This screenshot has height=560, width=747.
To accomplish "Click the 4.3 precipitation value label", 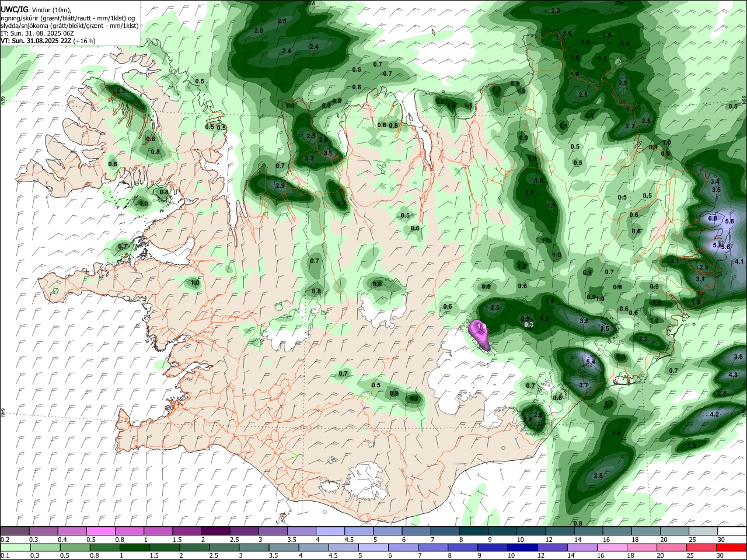I will pos(733,374).
